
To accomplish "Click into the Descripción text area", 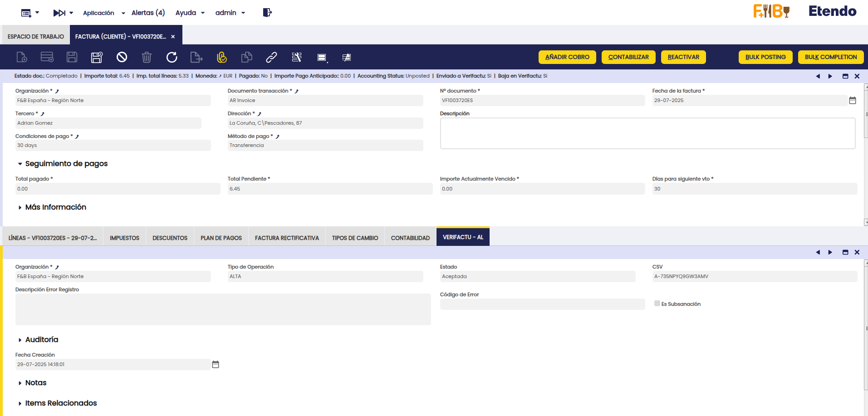I will click(647, 133).
